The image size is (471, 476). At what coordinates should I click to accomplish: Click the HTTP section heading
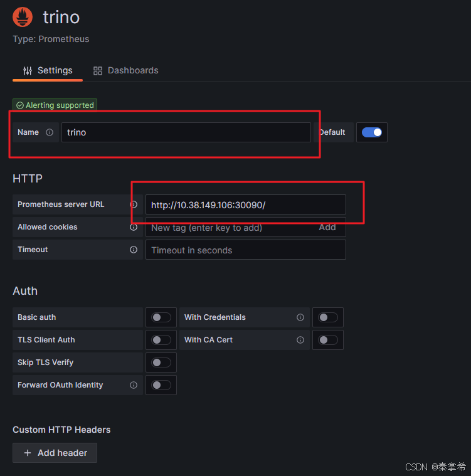point(28,179)
